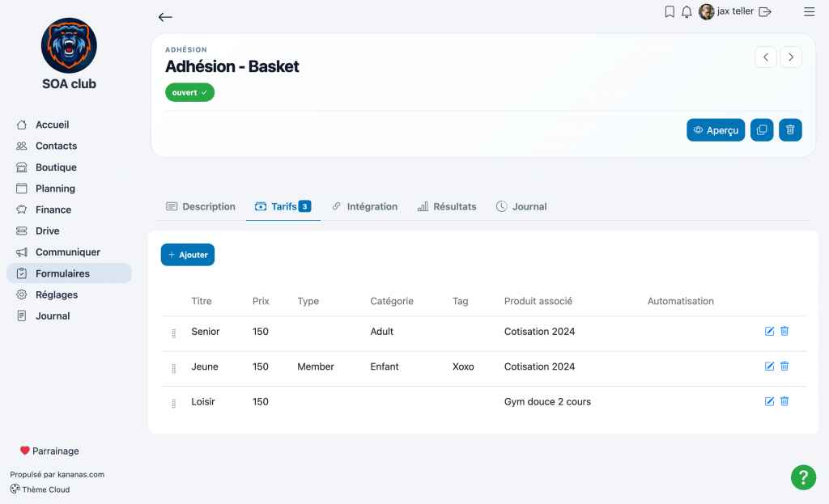The height and width of the screenshot is (504, 829).
Task: Click the ouvert status badge
Action: [x=189, y=92]
